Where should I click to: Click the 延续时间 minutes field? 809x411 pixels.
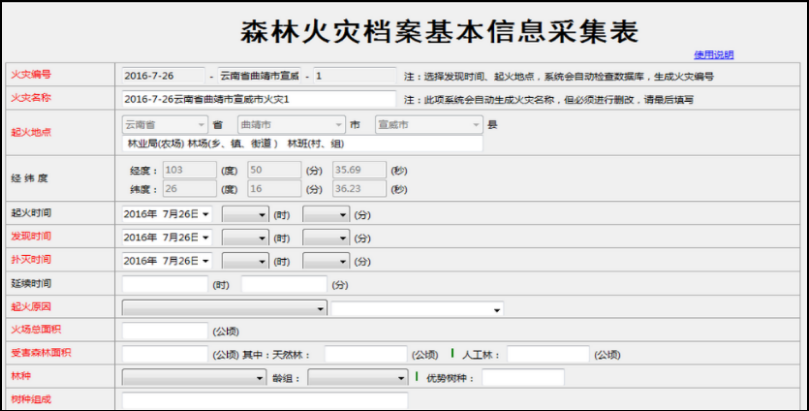[284, 284]
